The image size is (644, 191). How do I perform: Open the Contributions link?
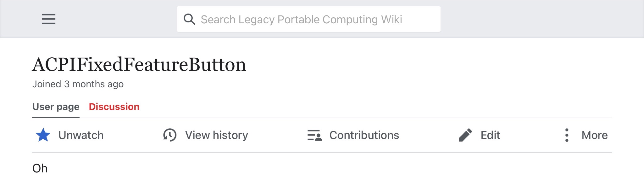click(x=364, y=135)
